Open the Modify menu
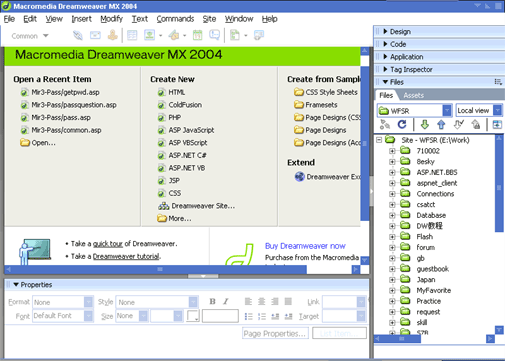The height and width of the screenshot is (361, 505). click(x=112, y=19)
